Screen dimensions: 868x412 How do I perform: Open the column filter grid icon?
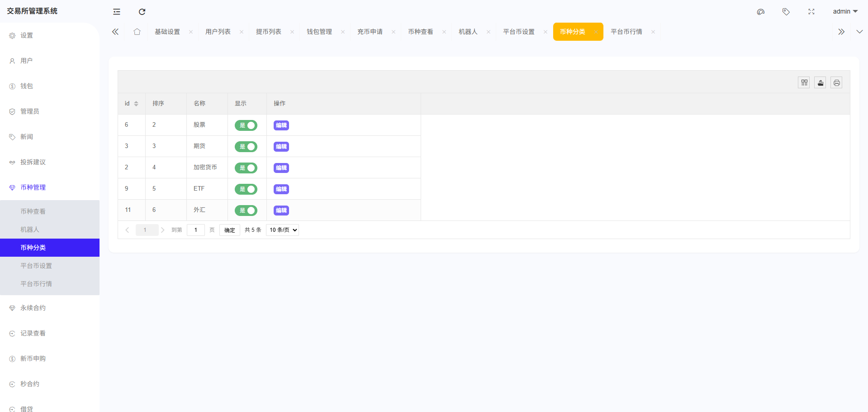click(804, 83)
